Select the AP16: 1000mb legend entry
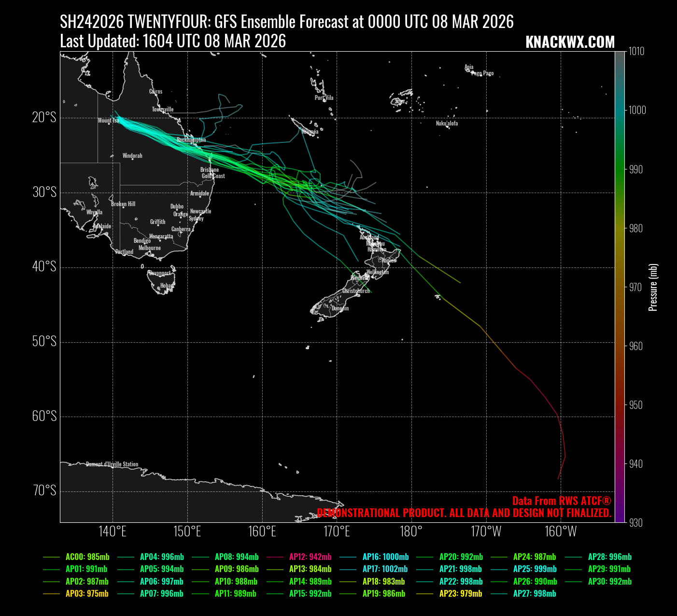Screen dimensions: 677x616 coord(385,557)
